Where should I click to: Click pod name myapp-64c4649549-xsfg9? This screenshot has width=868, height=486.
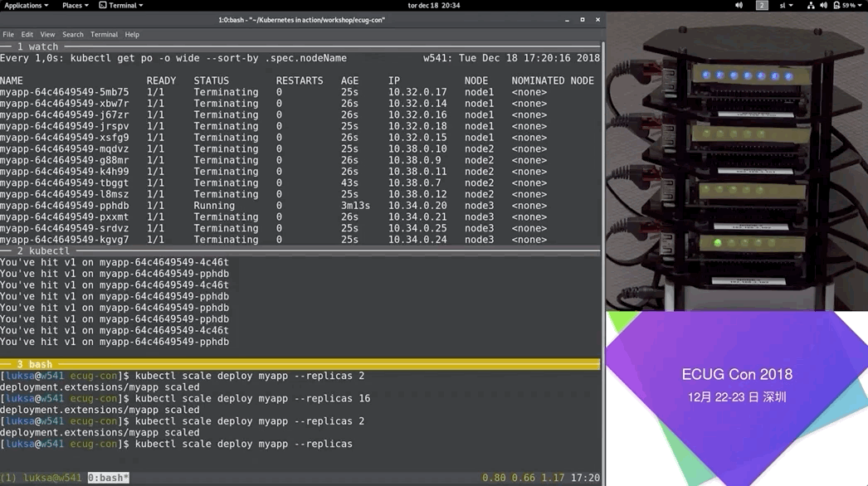[x=64, y=138]
